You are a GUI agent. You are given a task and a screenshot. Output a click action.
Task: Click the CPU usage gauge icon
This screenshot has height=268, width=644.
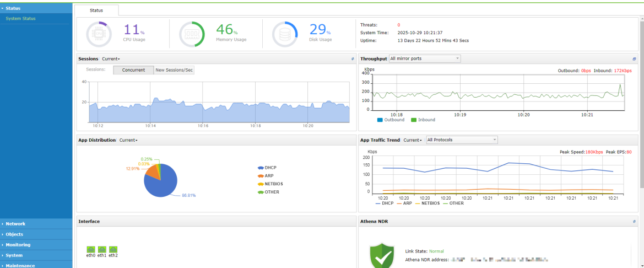(99, 34)
